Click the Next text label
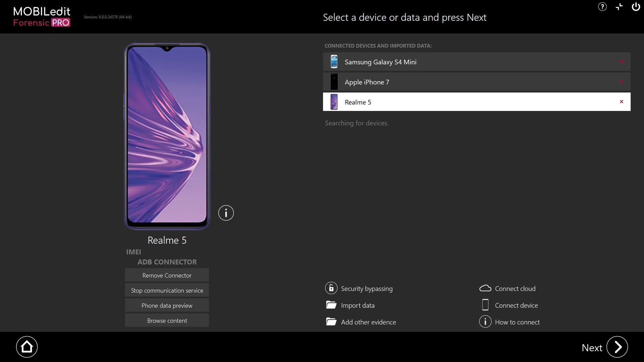Screen dimensions: 644x362 (592, 348)
